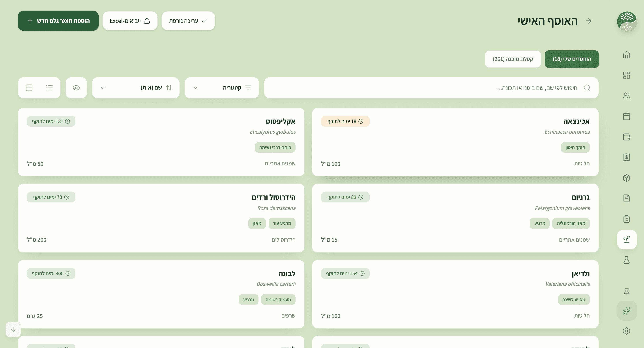Image resolution: width=644 pixels, height=348 pixels.
Task: Select the sprout plant icon in sidebar
Action: 627,239
